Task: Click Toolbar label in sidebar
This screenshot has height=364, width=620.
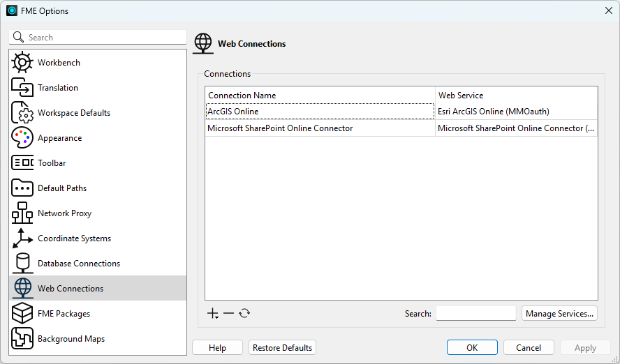Action: pos(52,163)
